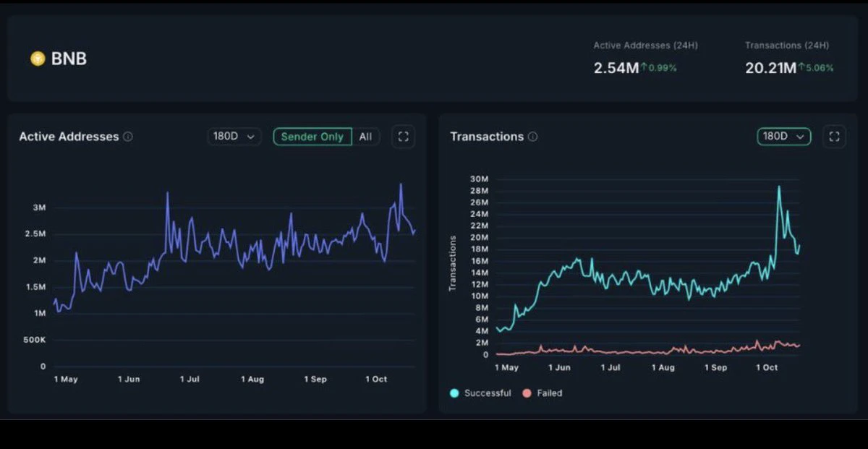Click the Active Addresses panel title
This screenshot has height=449, width=868.
69,137
